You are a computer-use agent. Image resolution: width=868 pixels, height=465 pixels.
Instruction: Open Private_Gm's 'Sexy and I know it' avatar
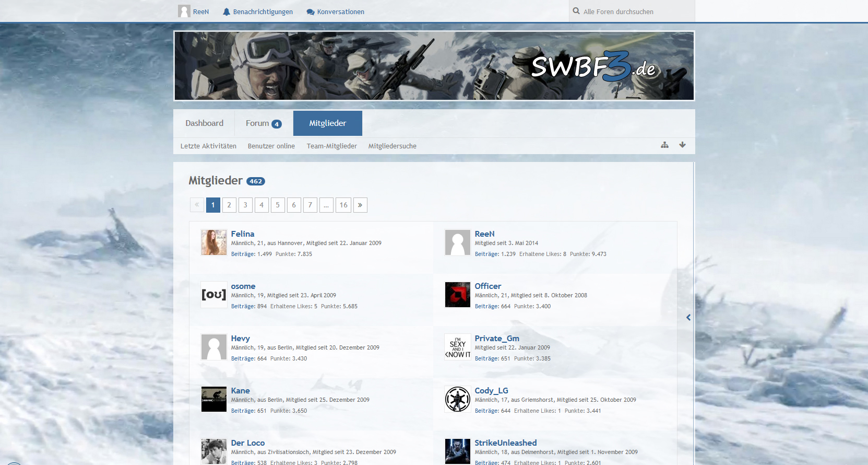coord(458,347)
